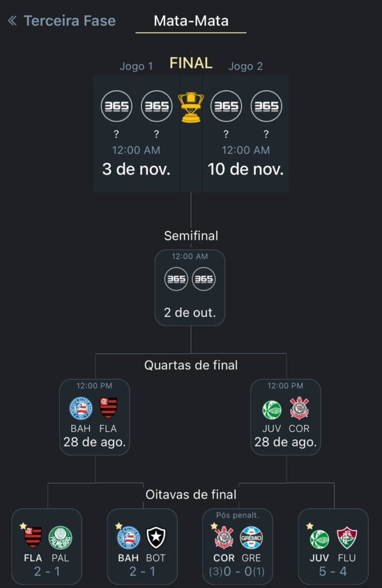Click Grêmio crest in round of 16
Screen dimensions: 382x588
[x=251, y=537]
